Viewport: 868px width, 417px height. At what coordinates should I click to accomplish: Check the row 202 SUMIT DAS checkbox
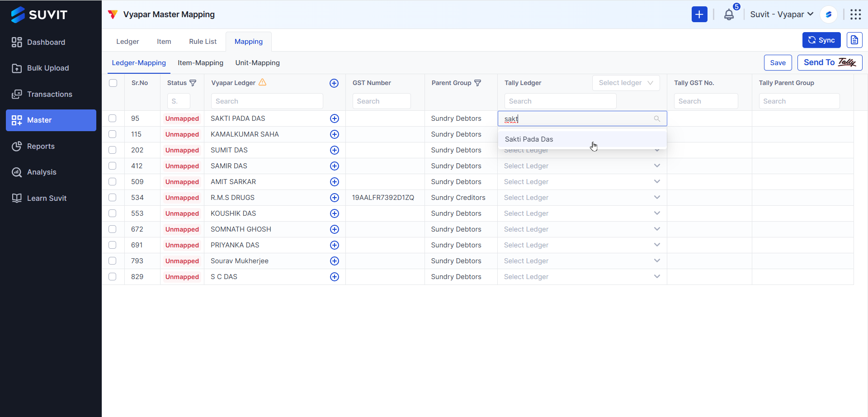(113, 150)
